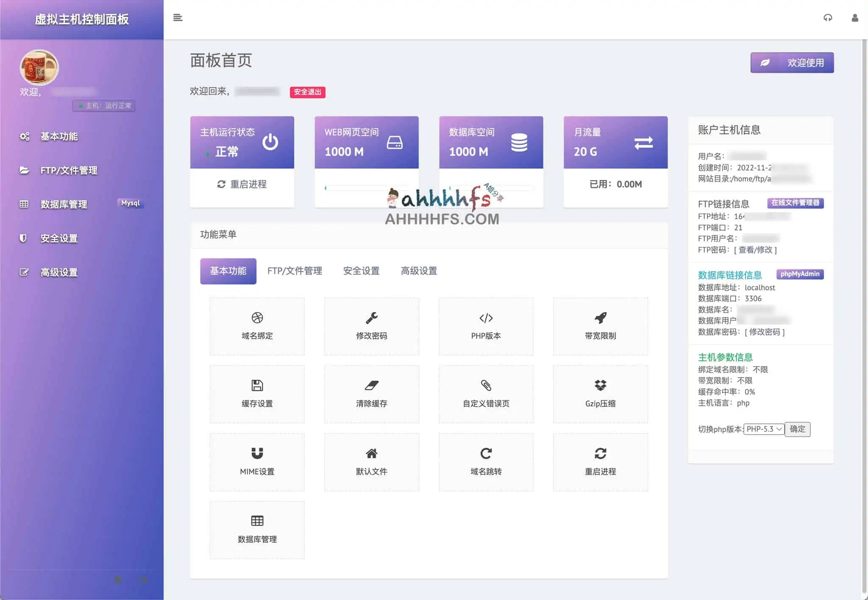
Task: Click the headset support icon
Action: pos(827,17)
